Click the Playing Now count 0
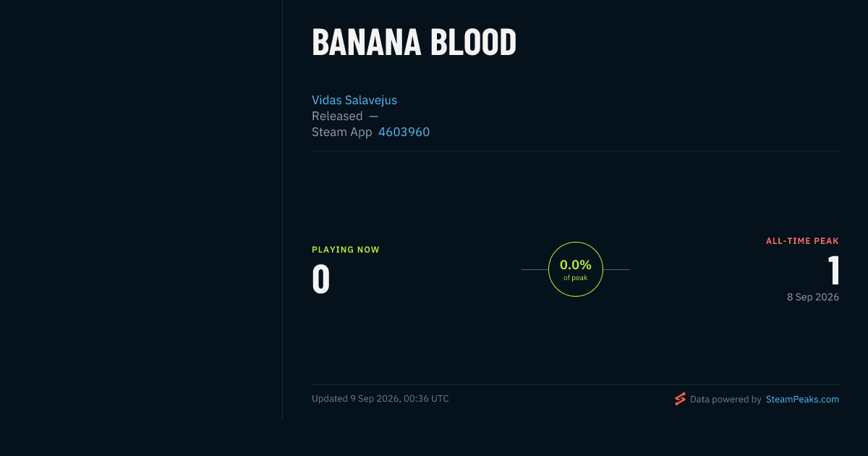868x456 pixels. click(321, 279)
